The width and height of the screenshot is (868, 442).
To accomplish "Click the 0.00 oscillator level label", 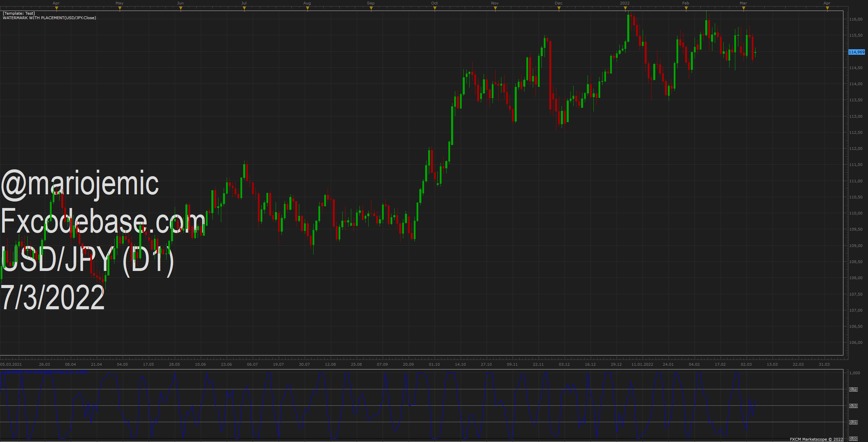I will click(854, 439).
